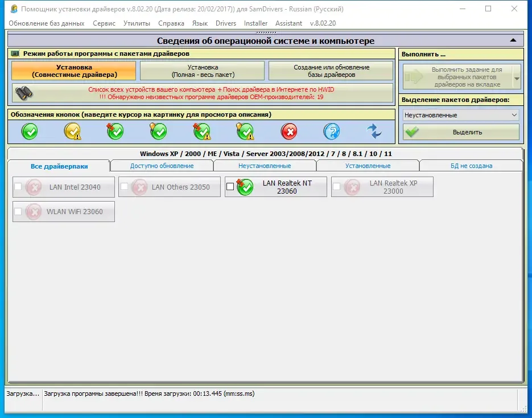Tick the LAN Intel 23040 checkbox
The image size is (532, 418).
click(x=18, y=186)
